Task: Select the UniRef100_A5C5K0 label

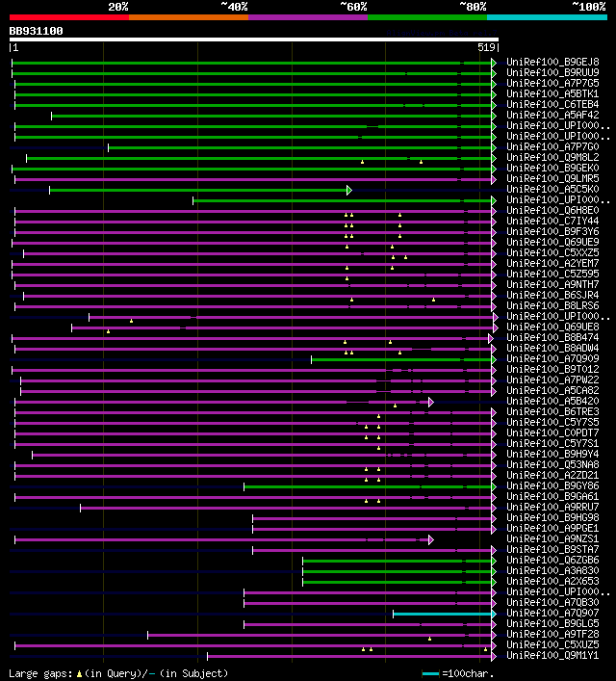Action: click(552, 190)
